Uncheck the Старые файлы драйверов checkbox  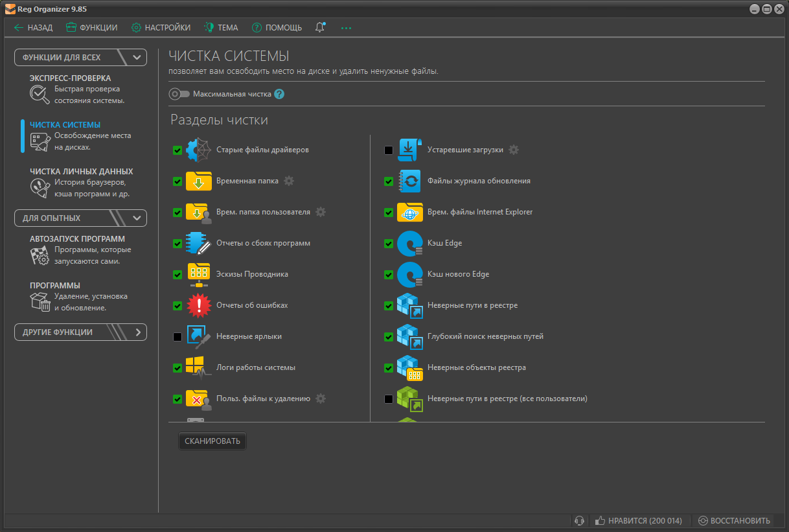click(x=177, y=150)
